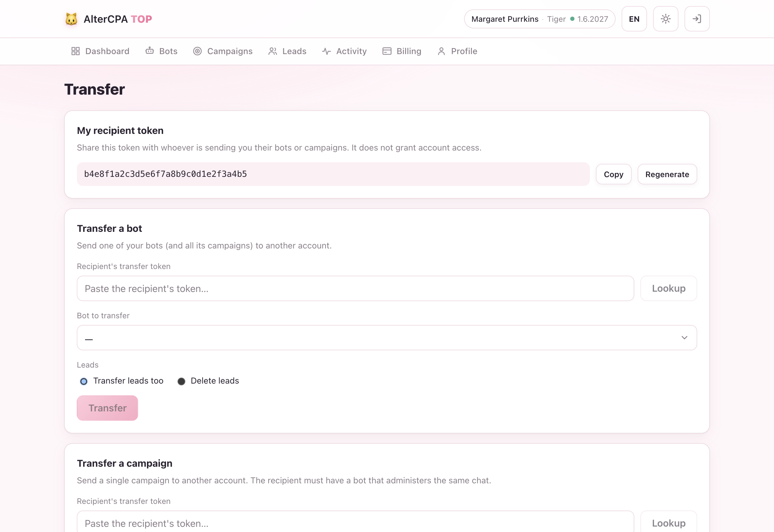Click the Transfer a bot heading
This screenshot has height=532, width=774.
(109, 228)
